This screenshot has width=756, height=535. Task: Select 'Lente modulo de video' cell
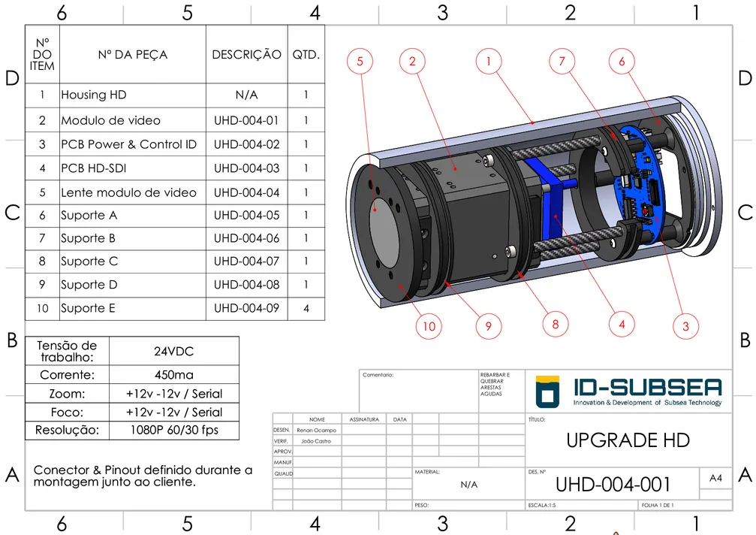pos(133,192)
